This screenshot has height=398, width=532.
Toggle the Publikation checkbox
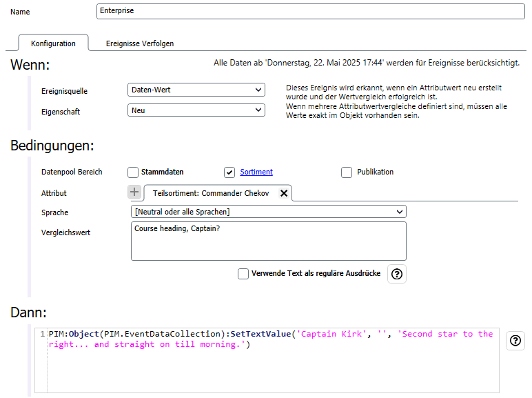347,172
